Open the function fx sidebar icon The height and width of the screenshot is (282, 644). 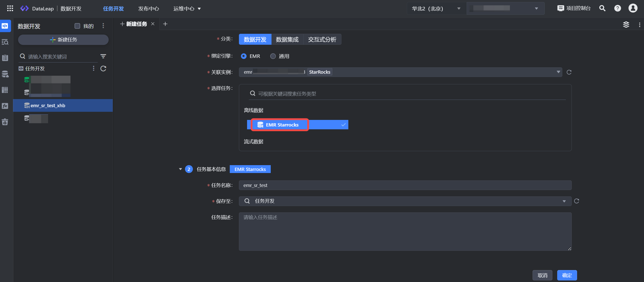coord(5,106)
